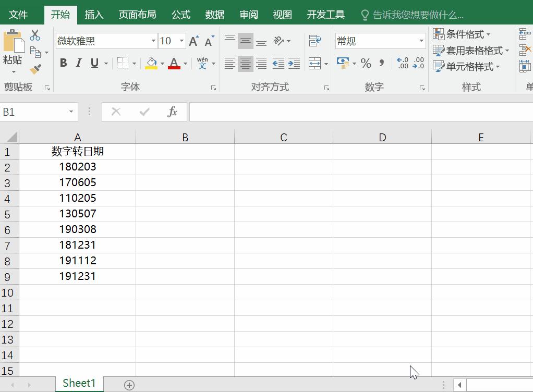Toggle align text left

230,63
